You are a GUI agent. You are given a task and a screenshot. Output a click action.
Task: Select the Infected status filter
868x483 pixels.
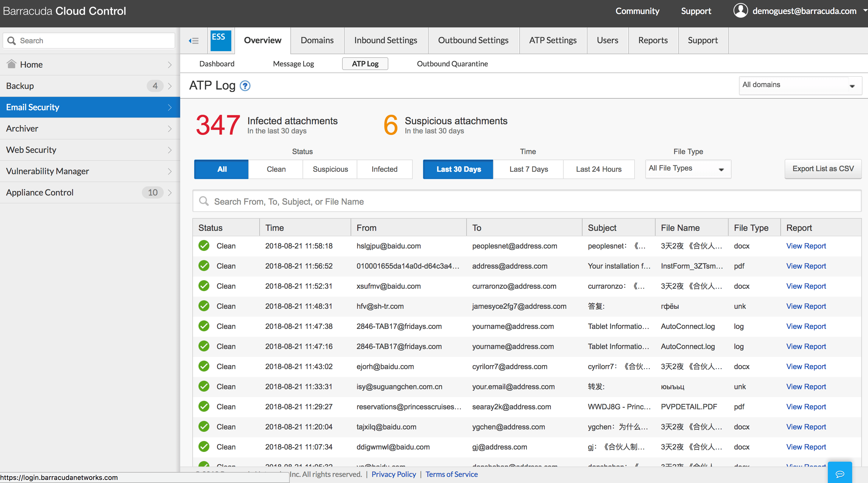(x=384, y=169)
